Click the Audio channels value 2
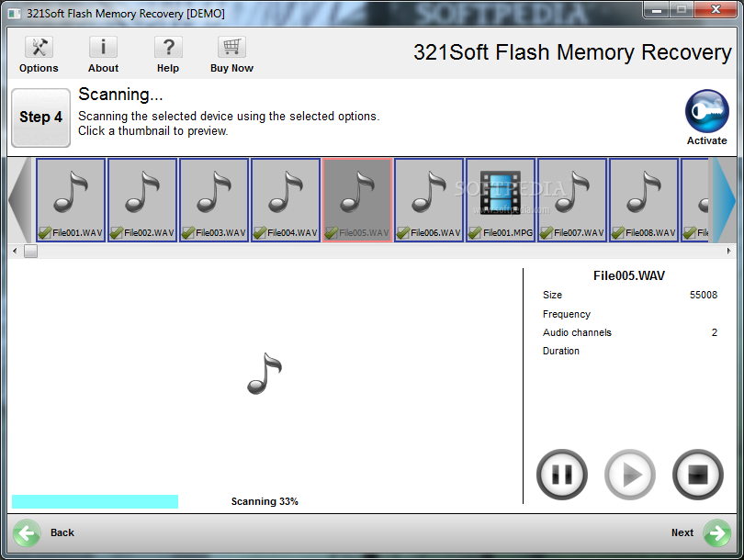744x560 pixels. coord(714,332)
